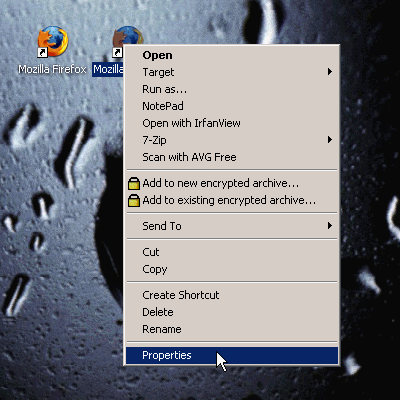Viewport: 400px width, 400px height.
Task: Choose Delete in the context menu
Action: tap(232, 312)
